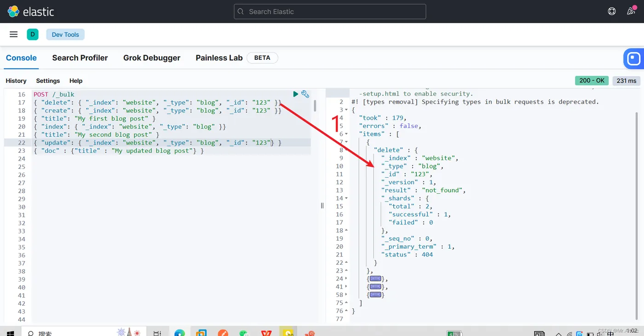Open the hamburger navigation menu

(14, 35)
